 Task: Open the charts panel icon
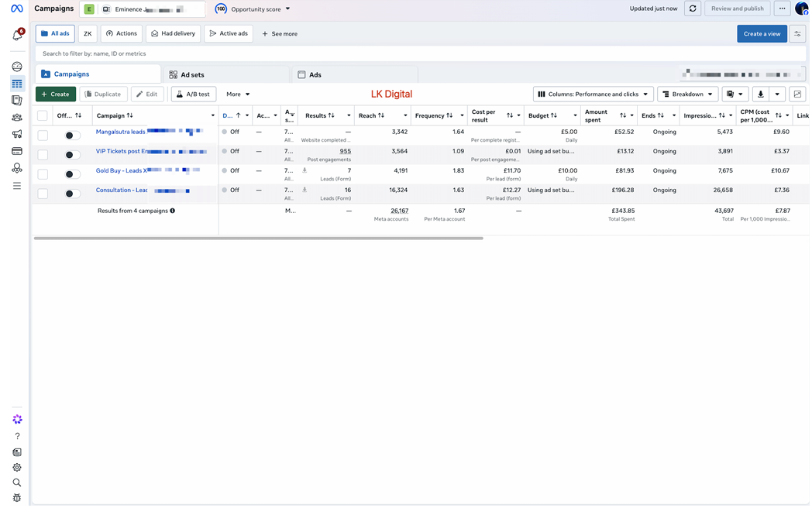point(797,94)
